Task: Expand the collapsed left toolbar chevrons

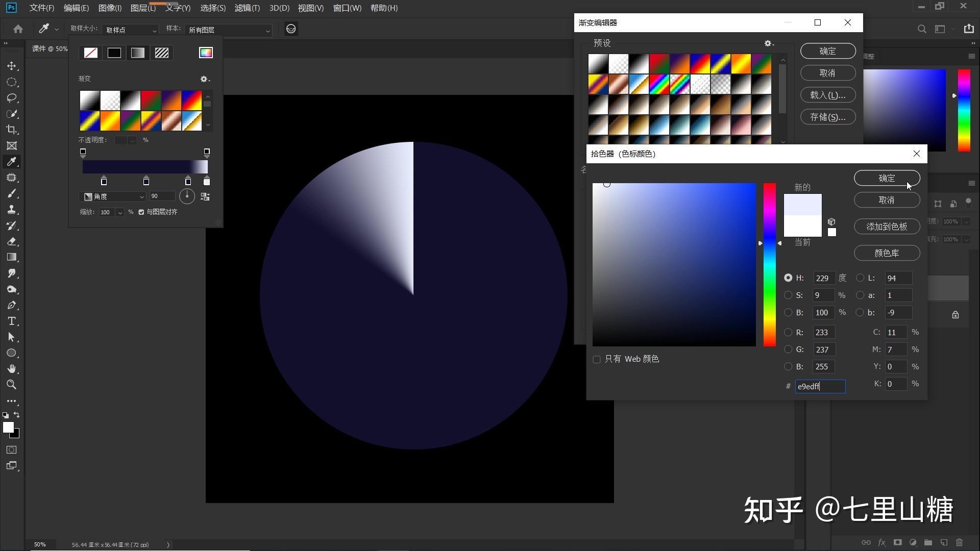Action: coord(6,43)
